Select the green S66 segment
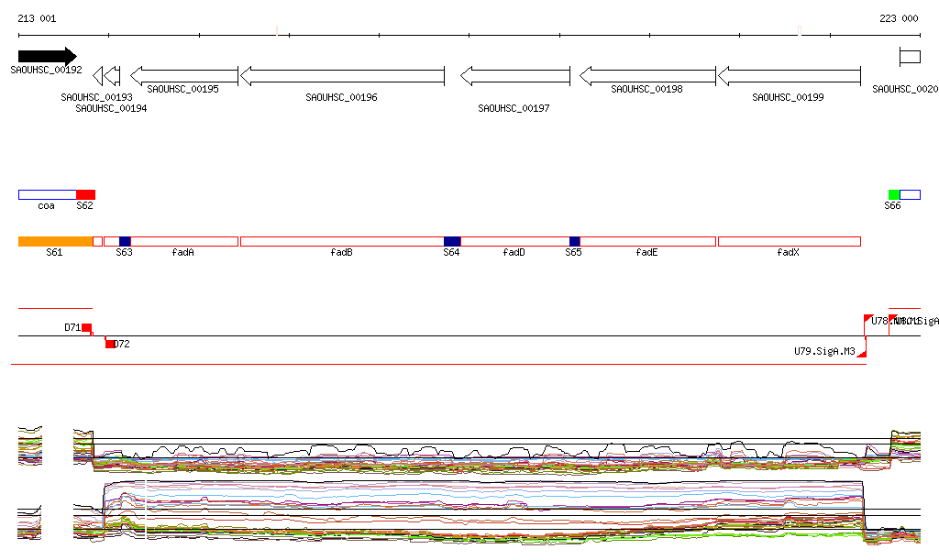Screen dimensions: 939x560 click(894, 194)
